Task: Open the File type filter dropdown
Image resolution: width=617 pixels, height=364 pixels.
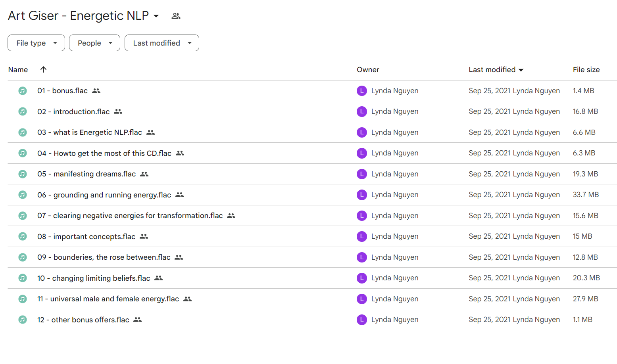Action: click(x=36, y=43)
